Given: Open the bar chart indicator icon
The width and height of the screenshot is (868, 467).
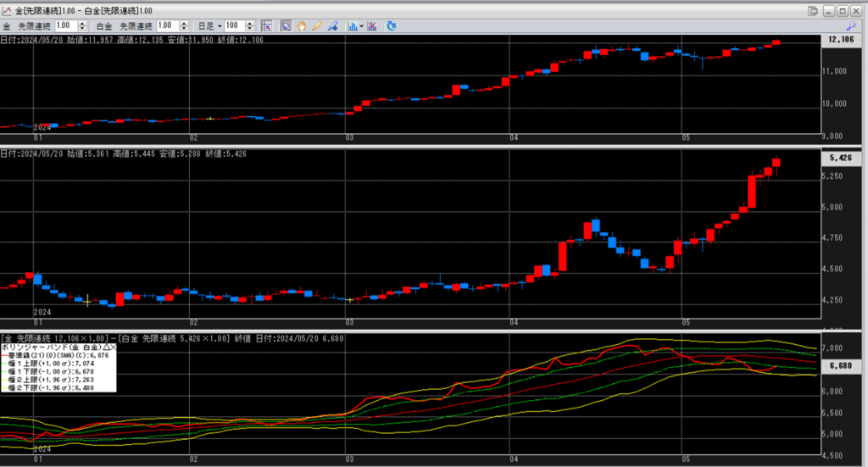Looking at the screenshot, I should pos(352,26).
